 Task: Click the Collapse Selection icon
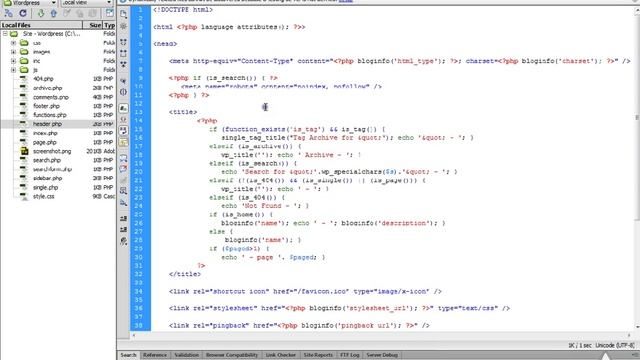click(x=123, y=53)
